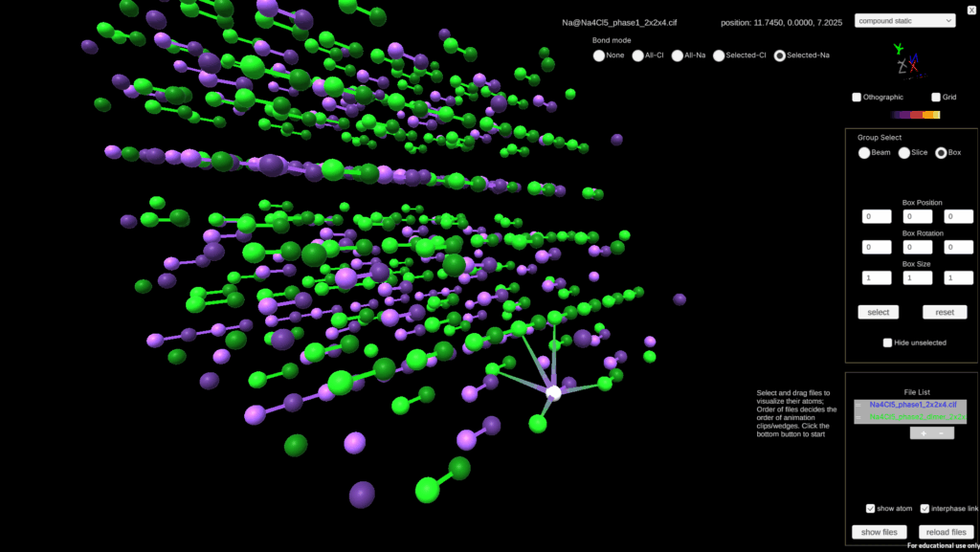Toggle the Grid checkbox
The width and height of the screenshot is (980, 552).
point(936,97)
